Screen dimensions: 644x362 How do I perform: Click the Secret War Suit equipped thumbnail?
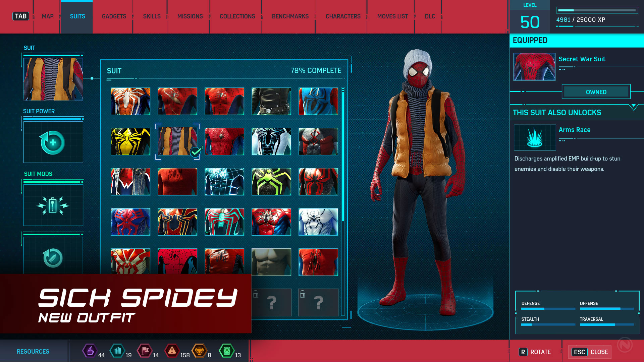(534, 67)
